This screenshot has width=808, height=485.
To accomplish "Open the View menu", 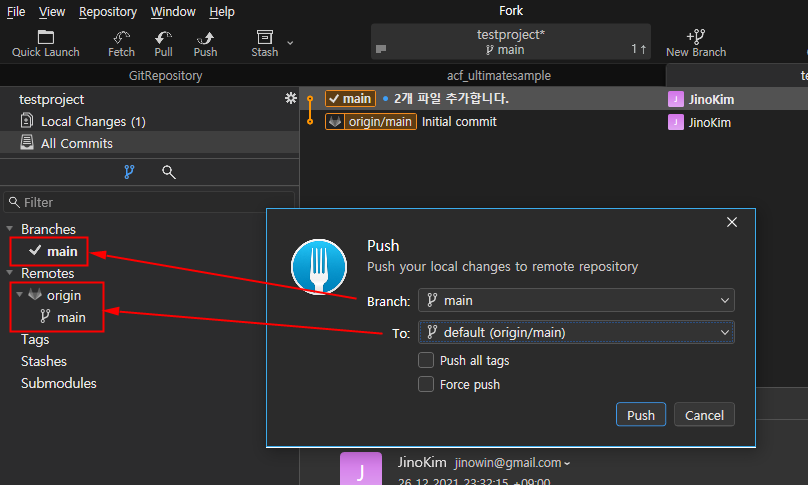I will [52, 11].
